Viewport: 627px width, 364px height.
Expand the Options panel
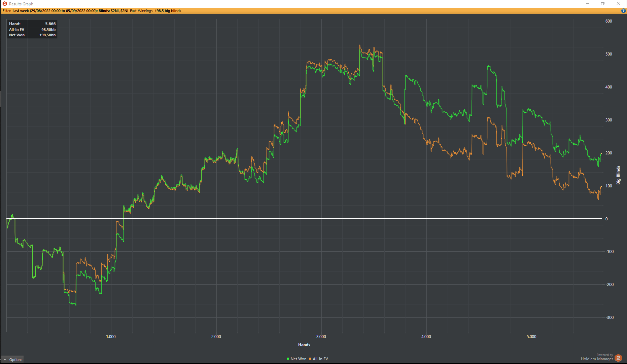coord(13,360)
